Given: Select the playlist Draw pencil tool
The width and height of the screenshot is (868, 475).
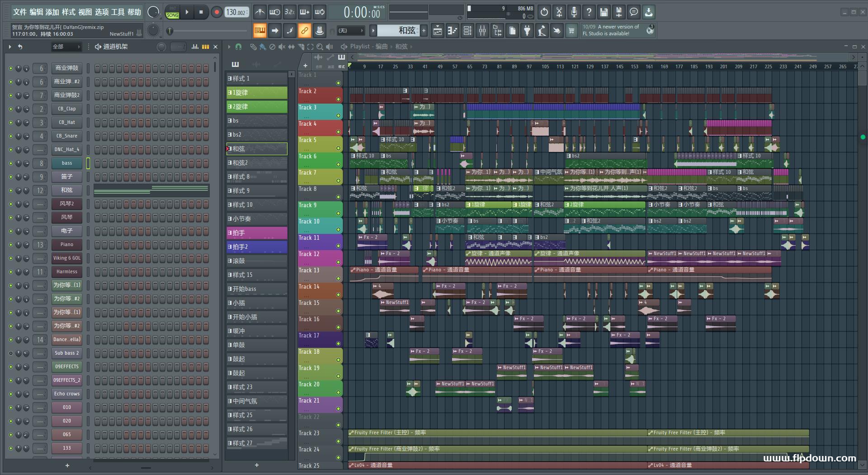Looking at the screenshot, I should pyautogui.click(x=253, y=47).
